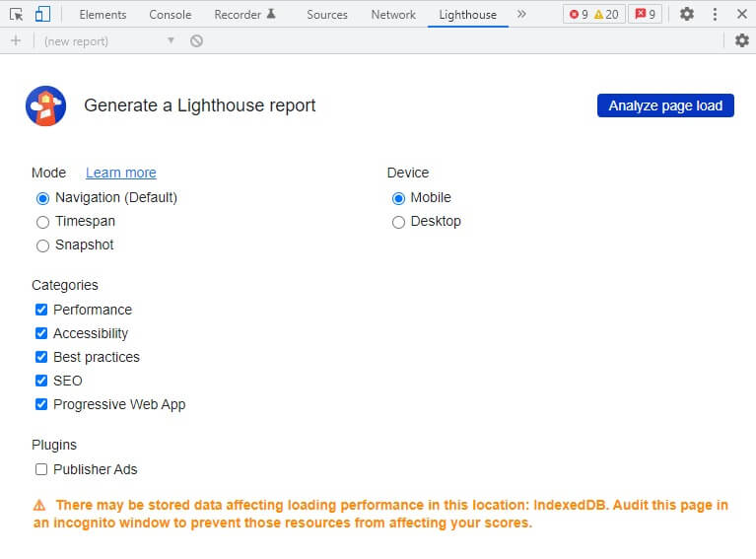Open the three-dot DevTools customize menu

point(715,15)
